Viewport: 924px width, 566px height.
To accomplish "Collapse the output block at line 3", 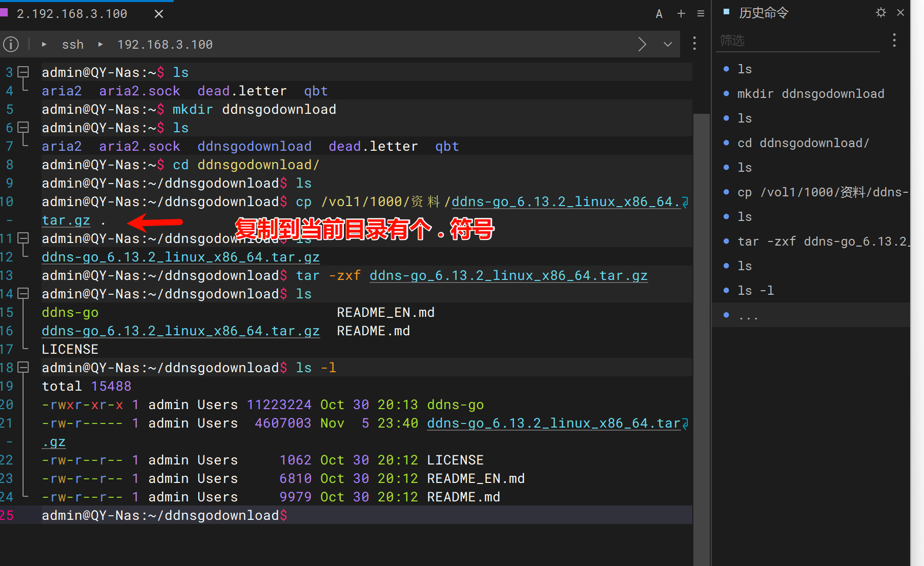I will (x=23, y=72).
